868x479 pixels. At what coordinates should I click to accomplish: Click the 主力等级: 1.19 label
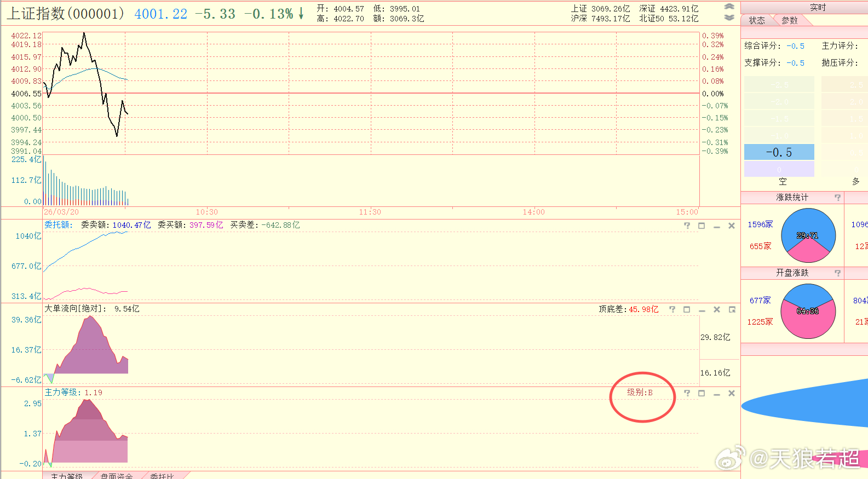click(73, 393)
